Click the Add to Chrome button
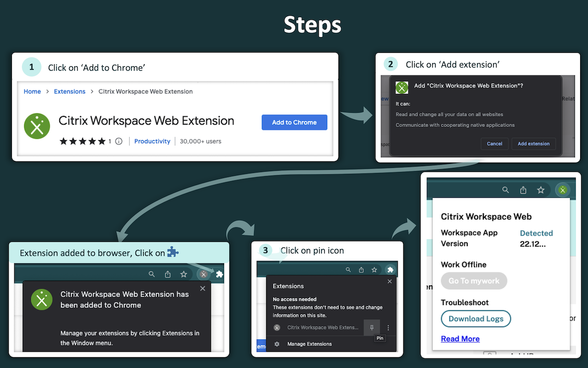Viewport: 588px width, 368px height. [x=294, y=122]
